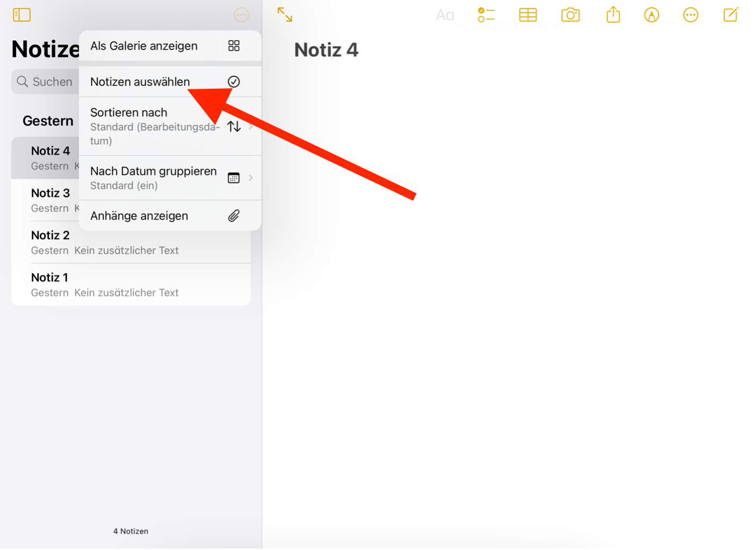756x550 pixels.
Task: Insert a table using table icon
Action: coord(528,15)
